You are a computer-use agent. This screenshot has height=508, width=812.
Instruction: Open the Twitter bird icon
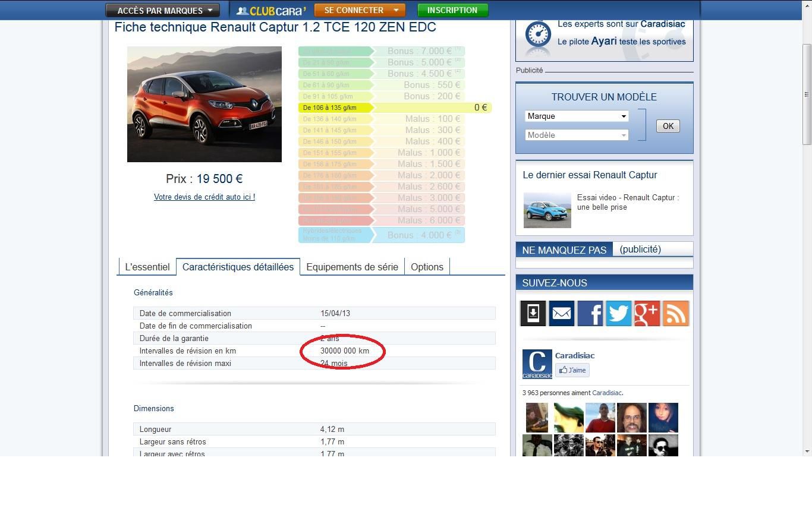click(619, 313)
